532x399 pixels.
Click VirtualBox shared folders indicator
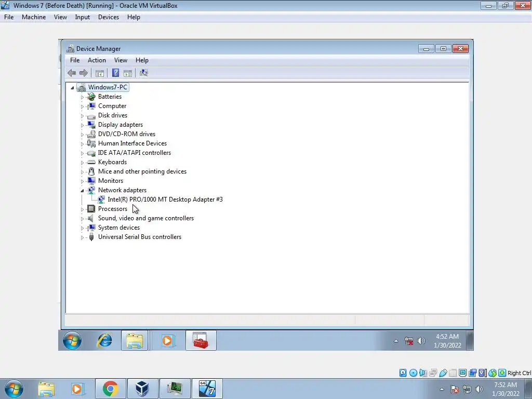[x=453, y=373]
